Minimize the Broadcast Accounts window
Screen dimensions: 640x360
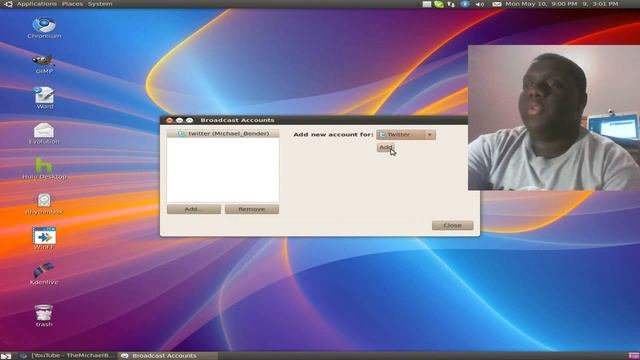(180, 120)
